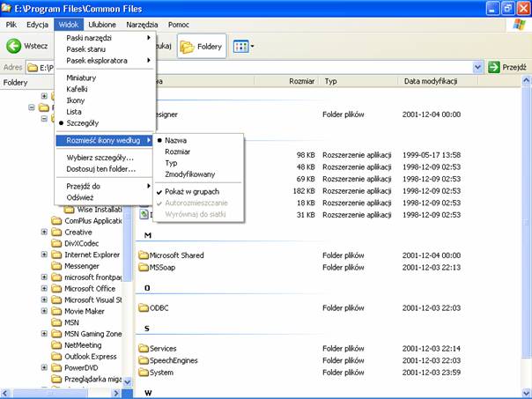Screen dimensions: 532x399
Task: Click the MSSoap folder icon in list
Action: [144, 268]
